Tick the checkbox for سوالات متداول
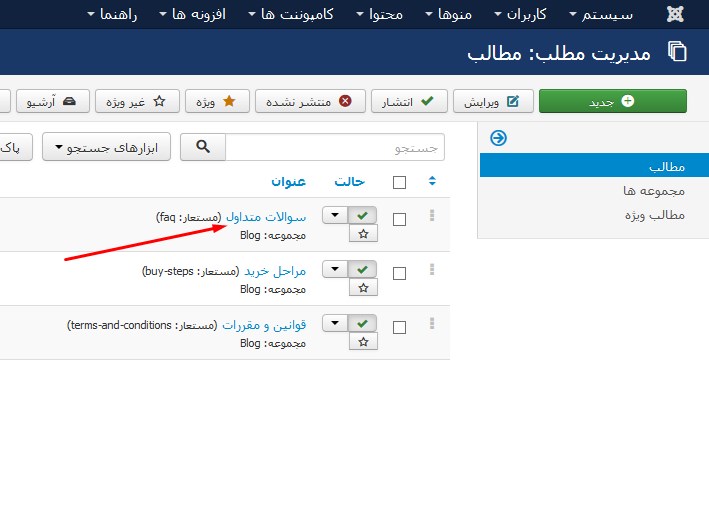This screenshot has height=515, width=709. (399, 220)
